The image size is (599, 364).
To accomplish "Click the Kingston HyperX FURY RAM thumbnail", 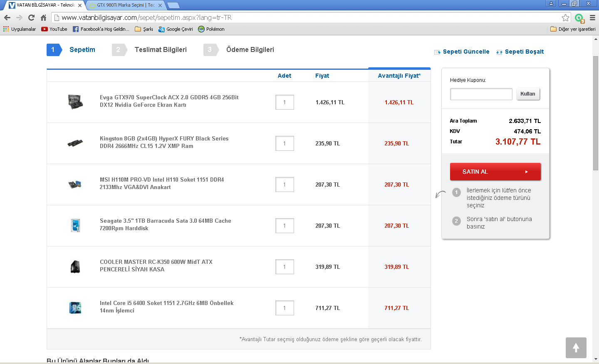I will click(x=75, y=143).
